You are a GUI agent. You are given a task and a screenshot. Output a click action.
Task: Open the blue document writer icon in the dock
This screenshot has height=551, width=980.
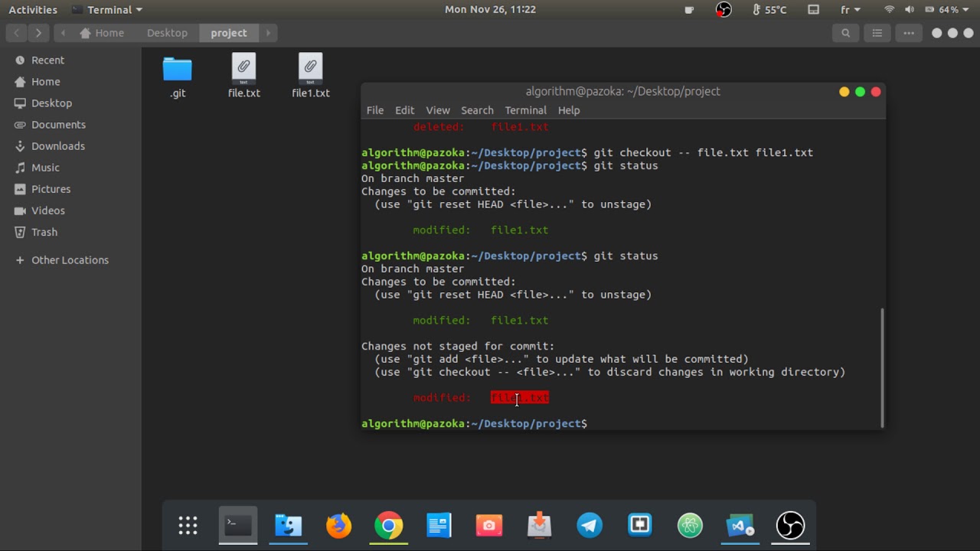439,525
